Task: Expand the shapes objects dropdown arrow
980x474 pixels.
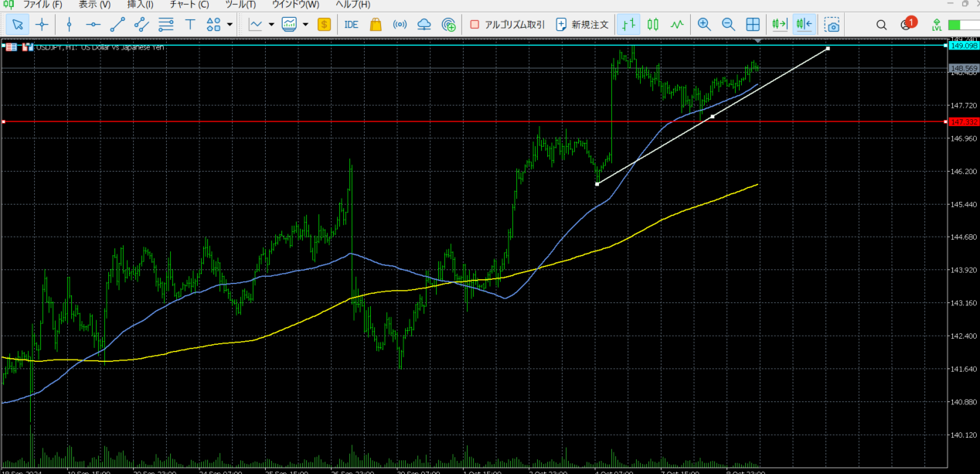Action: (230, 24)
